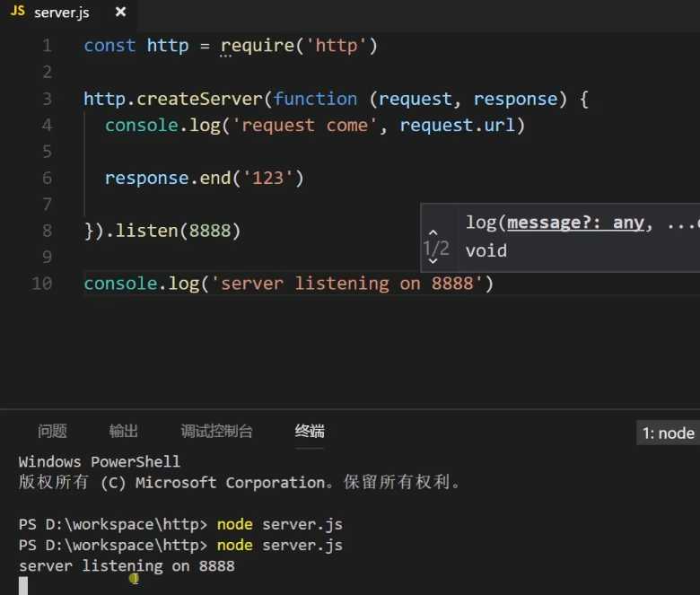Click the 'response' parameter on line 3
Image resolution: width=700 pixels, height=595 pixels.
(x=516, y=99)
